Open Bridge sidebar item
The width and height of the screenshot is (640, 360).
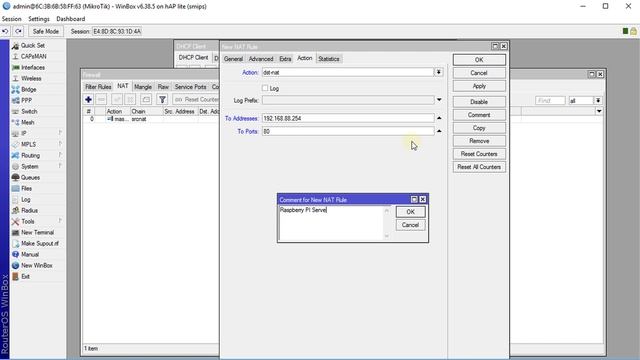(29, 89)
